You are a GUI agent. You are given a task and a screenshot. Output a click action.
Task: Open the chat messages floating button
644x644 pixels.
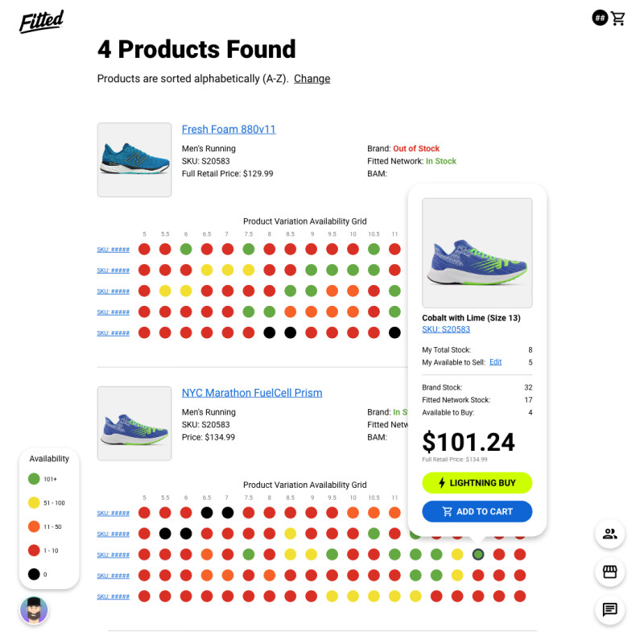[609, 609]
